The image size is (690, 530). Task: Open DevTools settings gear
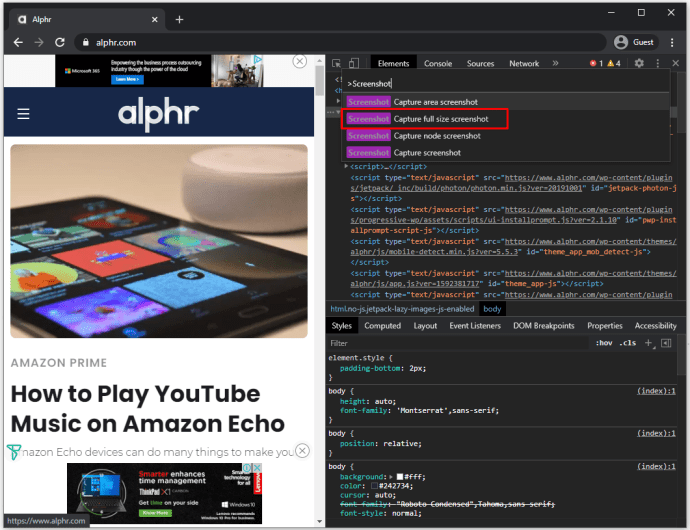point(639,63)
